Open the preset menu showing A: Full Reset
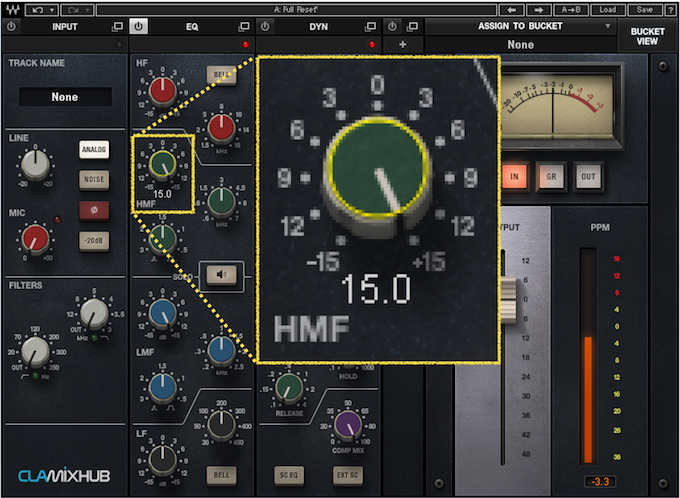Image resolution: width=680 pixels, height=498 pixels. pyautogui.click(x=296, y=10)
